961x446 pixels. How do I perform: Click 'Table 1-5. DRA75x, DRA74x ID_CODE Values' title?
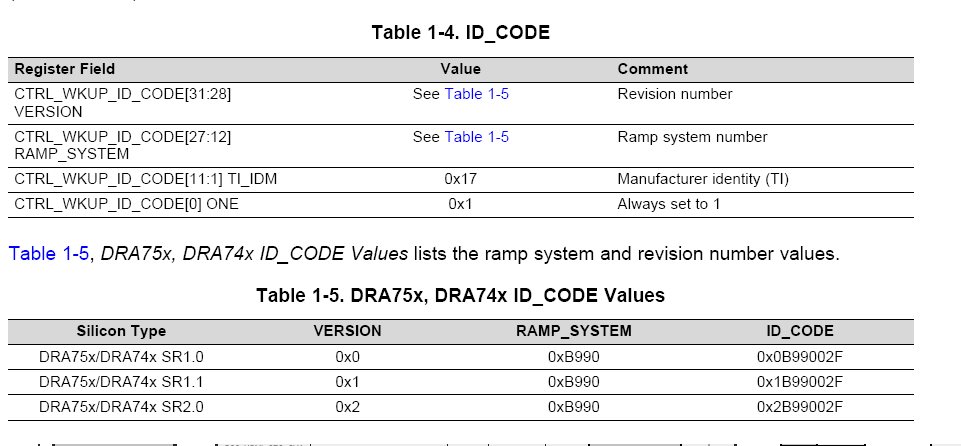click(x=460, y=295)
